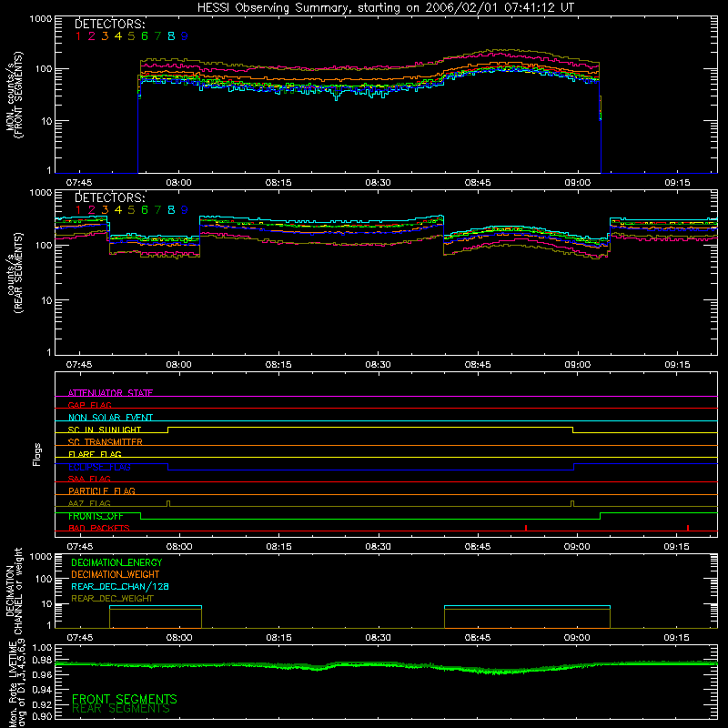Click the SC_TRANSMITTER flag label
This screenshot has height=728, width=728.
[x=106, y=442]
